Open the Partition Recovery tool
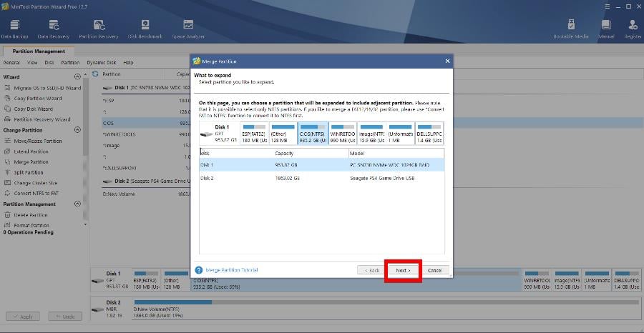Image resolution: width=644 pixels, height=333 pixels. tap(98, 27)
